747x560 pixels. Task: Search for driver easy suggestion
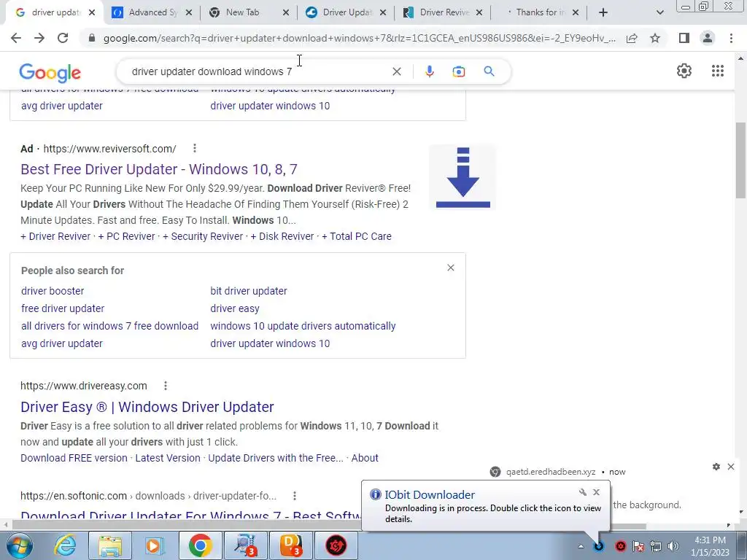pyautogui.click(x=235, y=308)
